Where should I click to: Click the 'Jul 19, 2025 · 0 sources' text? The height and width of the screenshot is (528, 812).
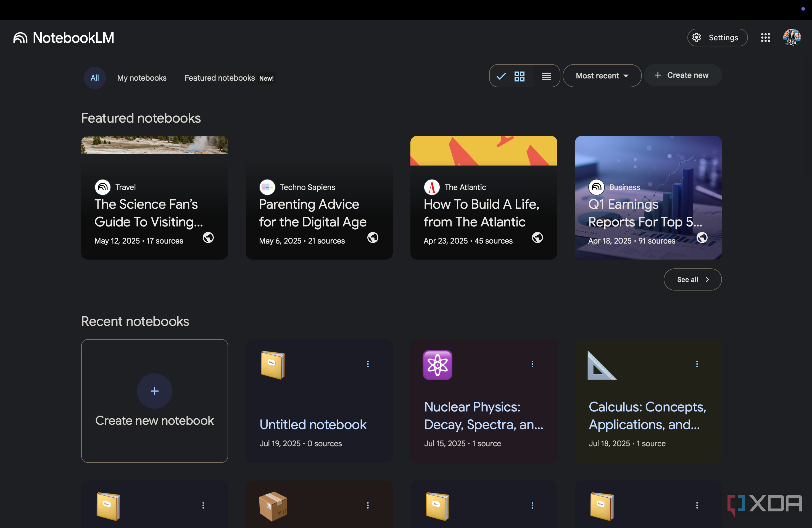click(x=300, y=443)
